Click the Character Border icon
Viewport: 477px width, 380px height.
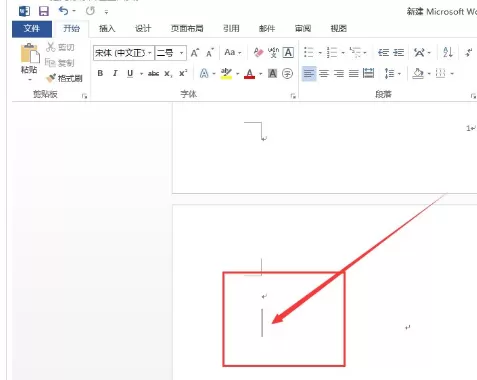coord(288,52)
